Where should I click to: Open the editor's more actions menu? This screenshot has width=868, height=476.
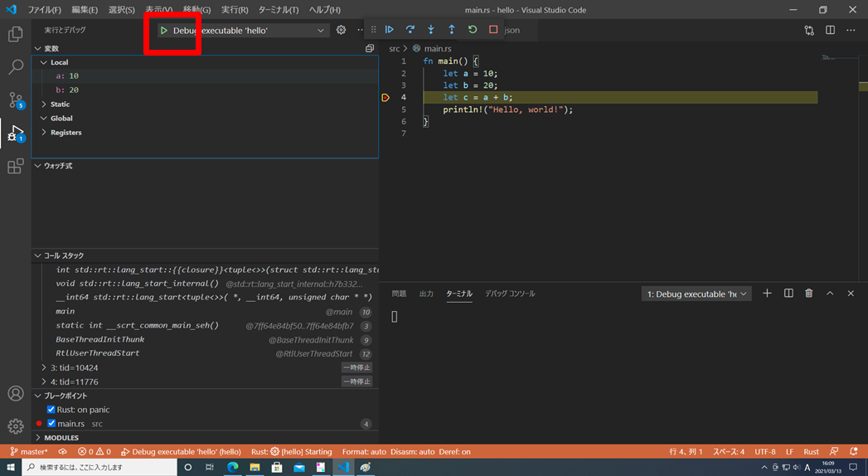(x=851, y=30)
